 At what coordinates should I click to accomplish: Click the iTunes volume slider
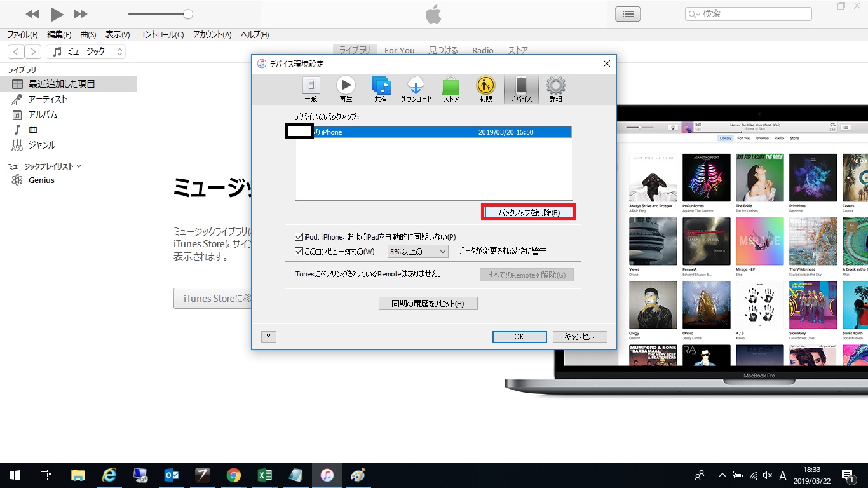click(160, 14)
